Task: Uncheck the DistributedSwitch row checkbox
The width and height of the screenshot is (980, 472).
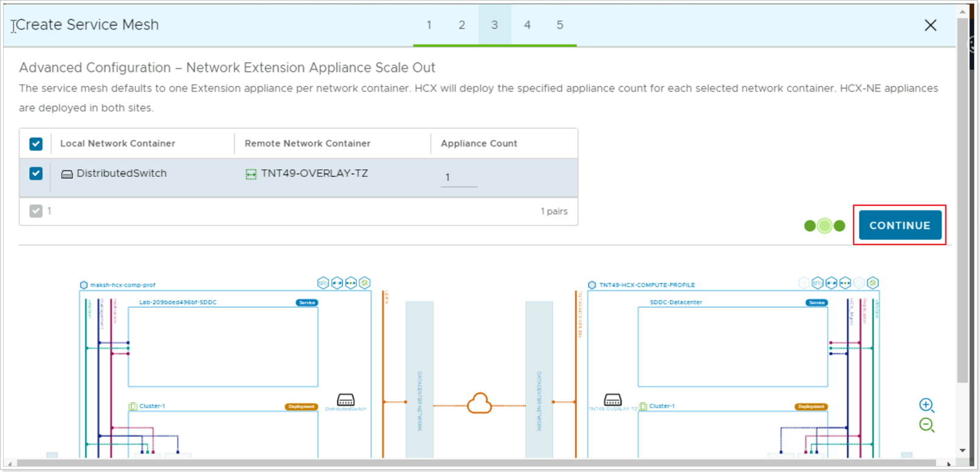Action: click(36, 173)
